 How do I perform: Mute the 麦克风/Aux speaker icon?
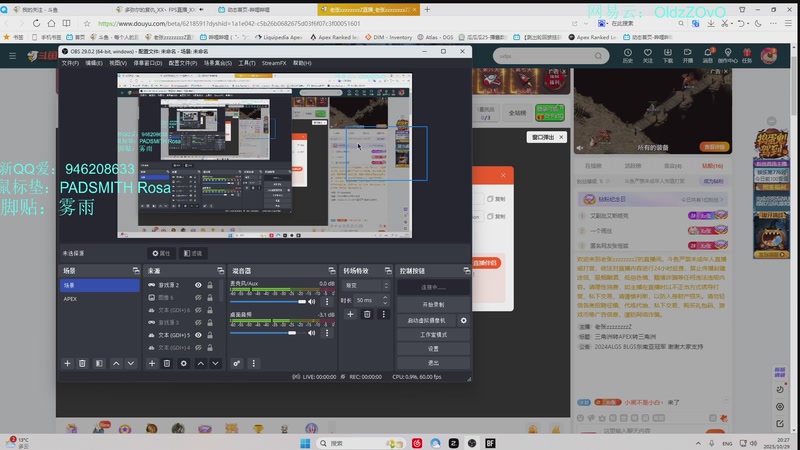(312, 302)
